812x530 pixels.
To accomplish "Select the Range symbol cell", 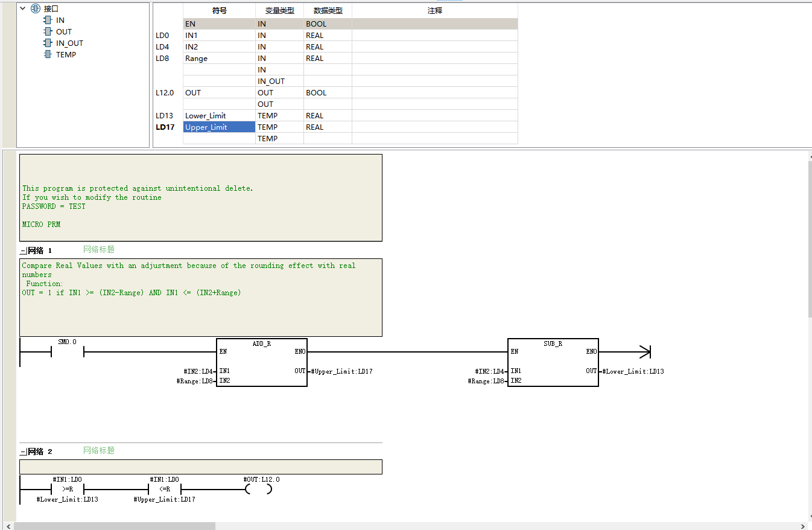I will pyautogui.click(x=219, y=59).
